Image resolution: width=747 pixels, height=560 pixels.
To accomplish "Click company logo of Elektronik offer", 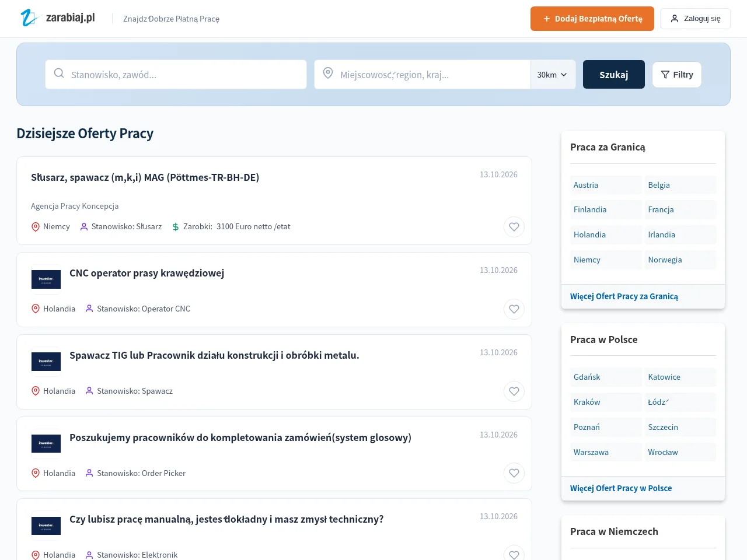I will coord(46,526).
